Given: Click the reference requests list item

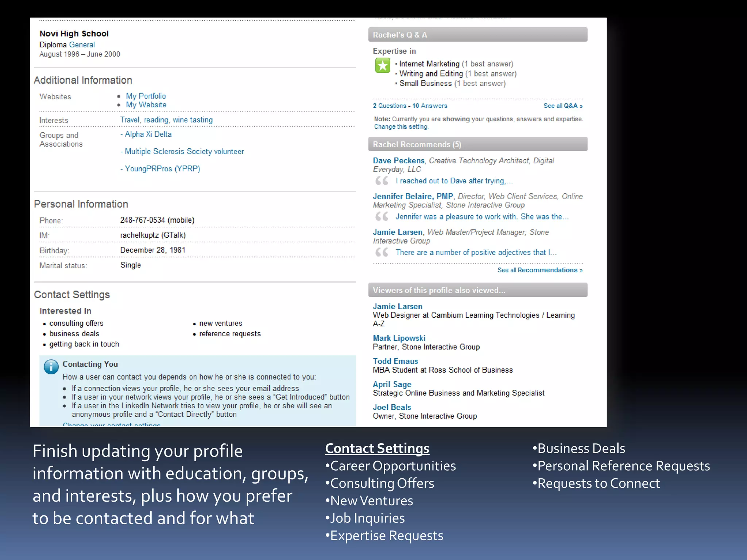Looking at the screenshot, I should (x=230, y=334).
